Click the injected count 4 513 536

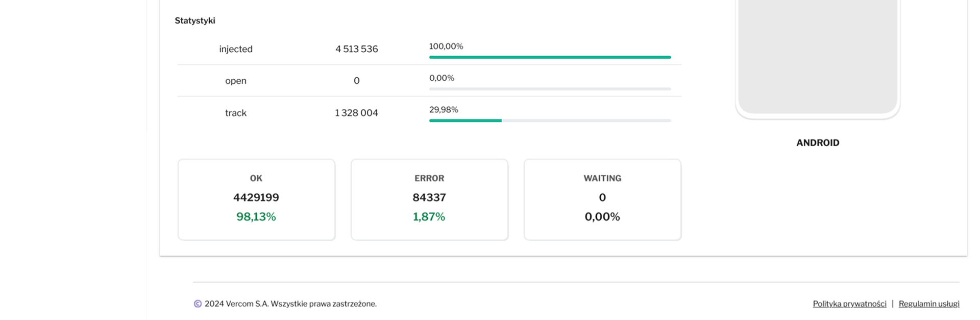click(x=356, y=49)
